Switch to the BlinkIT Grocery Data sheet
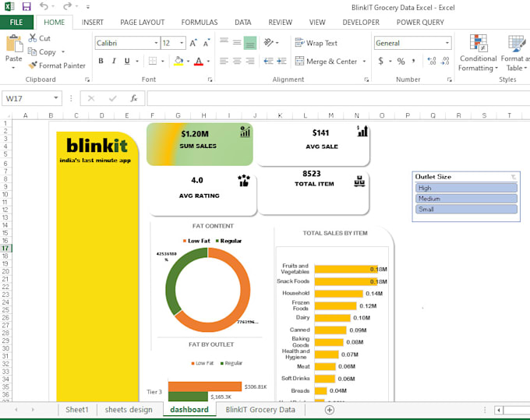The width and height of the screenshot is (530, 420). coord(260,410)
